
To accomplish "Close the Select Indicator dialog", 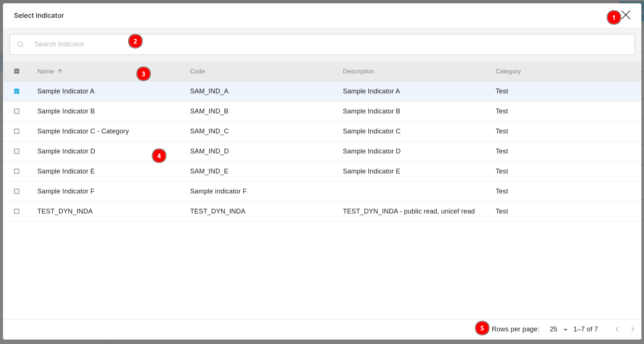I will click(x=626, y=15).
